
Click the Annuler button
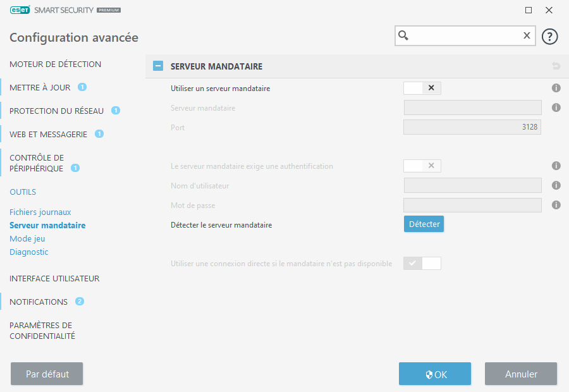click(521, 374)
